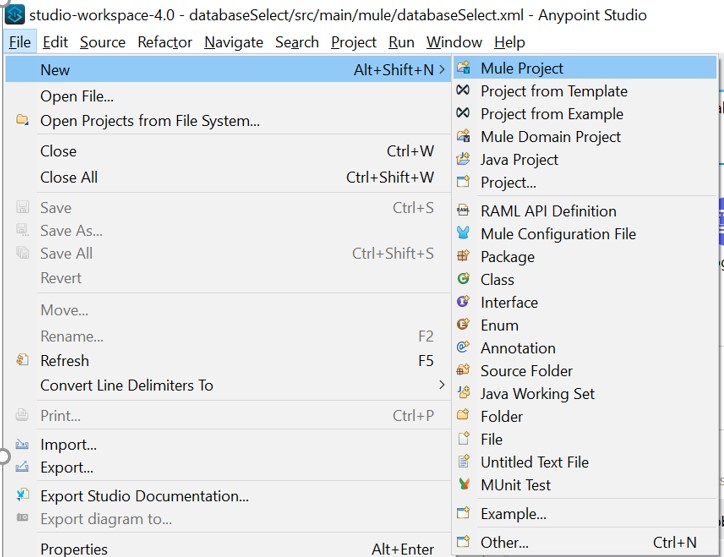Click the Java Project icon
724x557 pixels.
coord(463,160)
